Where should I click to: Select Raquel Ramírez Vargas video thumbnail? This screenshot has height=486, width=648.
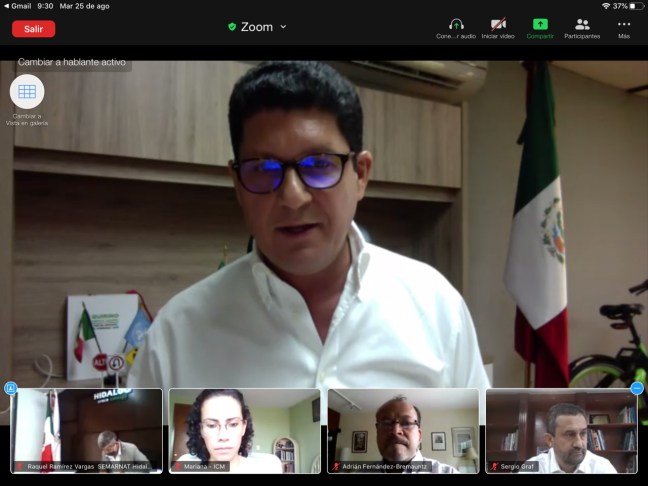tap(86, 430)
